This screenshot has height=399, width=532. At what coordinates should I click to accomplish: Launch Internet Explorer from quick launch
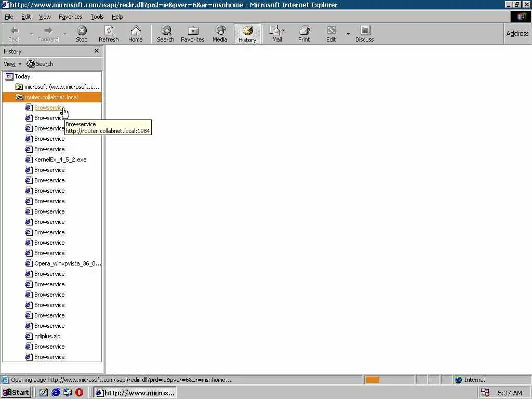point(56,393)
